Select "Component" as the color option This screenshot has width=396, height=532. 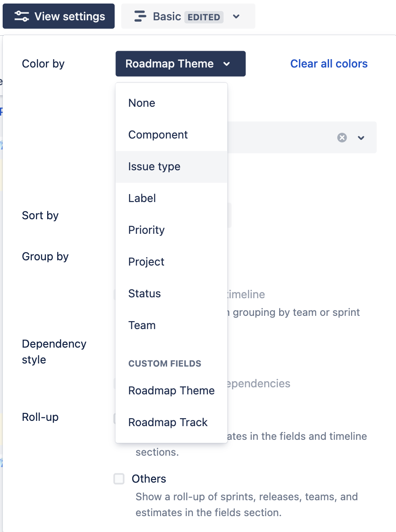[x=158, y=135]
